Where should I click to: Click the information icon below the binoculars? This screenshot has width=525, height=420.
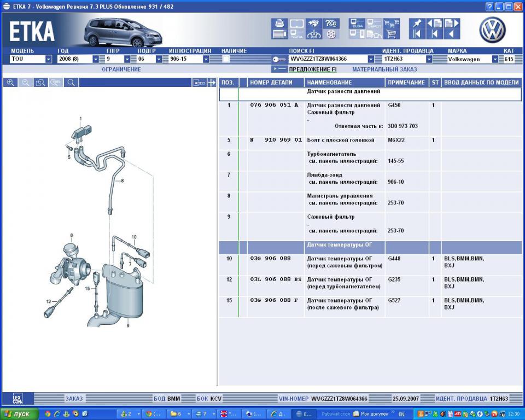(314, 34)
